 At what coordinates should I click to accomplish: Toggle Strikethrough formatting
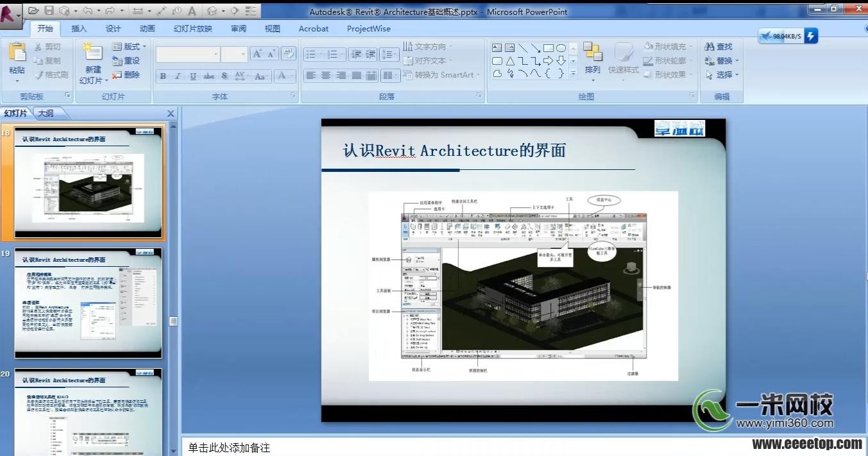[x=208, y=76]
